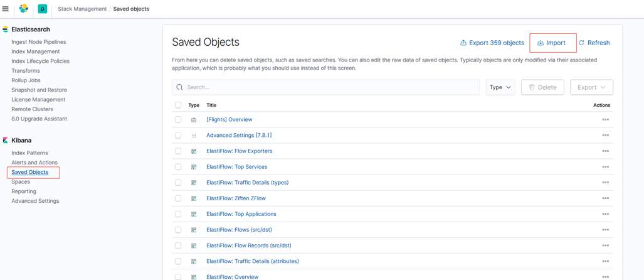The width and height of the screenshot is (644, 280).
Task: Open actions menu for Traffic Details (attributes)
Action: tap(605, 261)
